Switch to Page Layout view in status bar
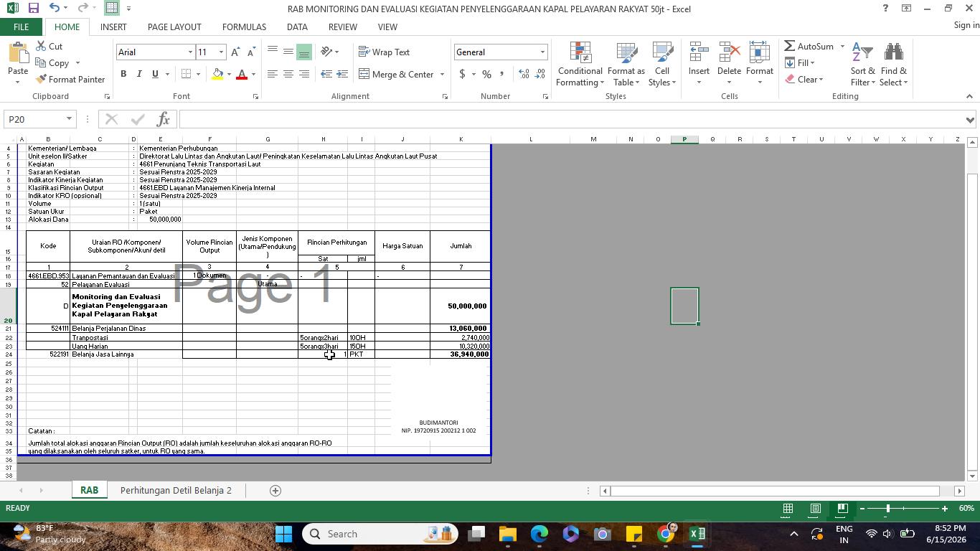Screen dimensions: 980x551 click(815, 509)
